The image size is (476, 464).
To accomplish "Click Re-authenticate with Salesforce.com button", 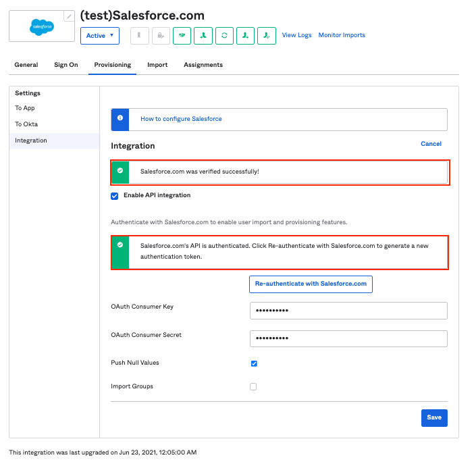I will click(311, 284).
